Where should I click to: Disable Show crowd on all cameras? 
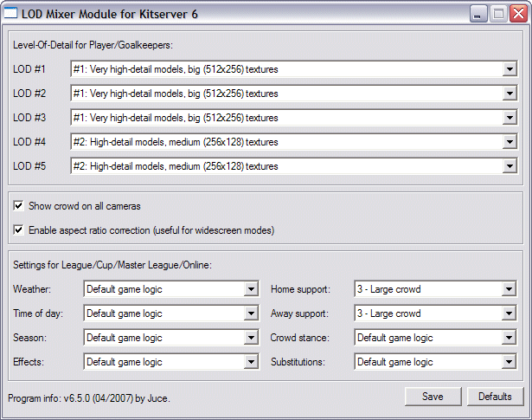(x=18, y=206)
